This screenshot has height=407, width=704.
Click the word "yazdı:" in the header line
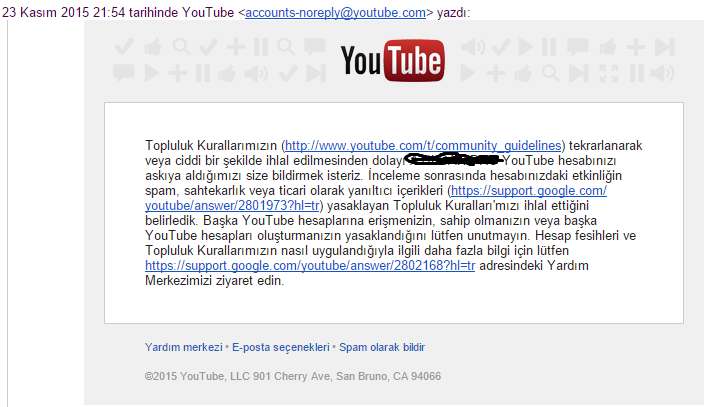453,13
